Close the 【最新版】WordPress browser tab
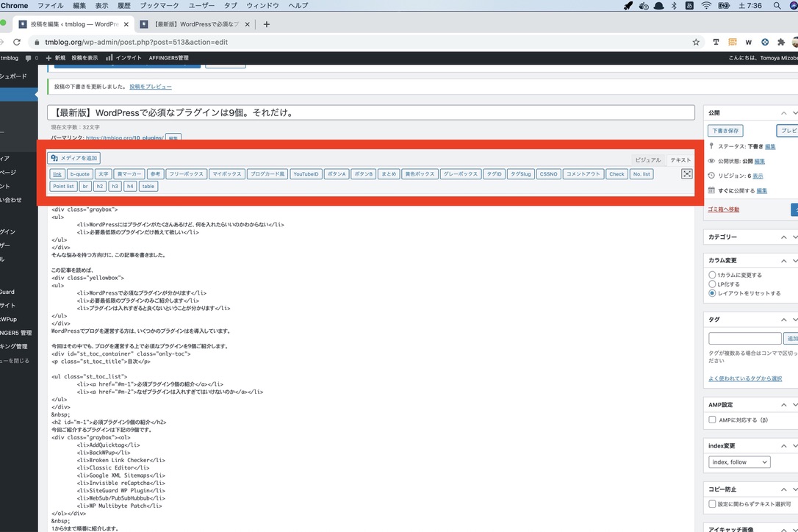 click(x=248, y=24)
